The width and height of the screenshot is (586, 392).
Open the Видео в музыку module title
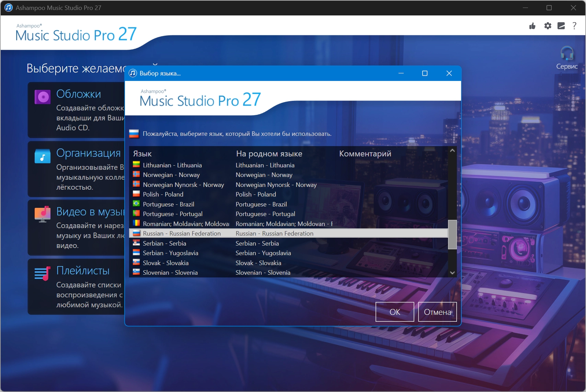(x=90, y=212)
